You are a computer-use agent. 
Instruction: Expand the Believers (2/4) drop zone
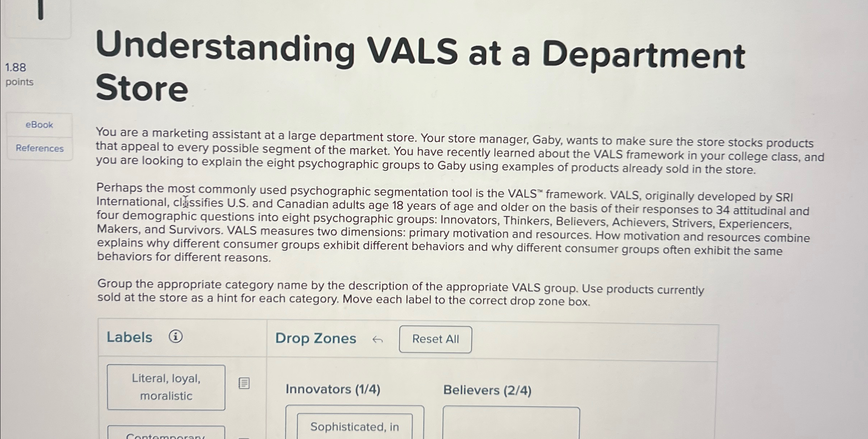coord(487,390)
